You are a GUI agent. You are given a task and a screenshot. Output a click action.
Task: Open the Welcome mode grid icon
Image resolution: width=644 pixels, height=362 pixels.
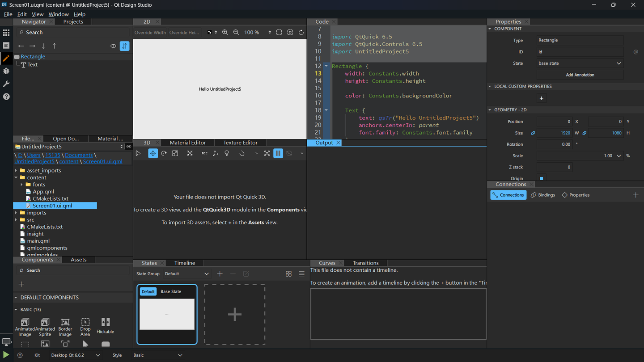point(6,33)
